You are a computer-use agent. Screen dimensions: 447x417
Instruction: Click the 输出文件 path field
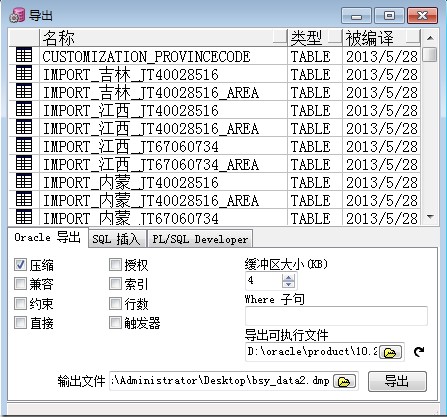tap(221, 381)
